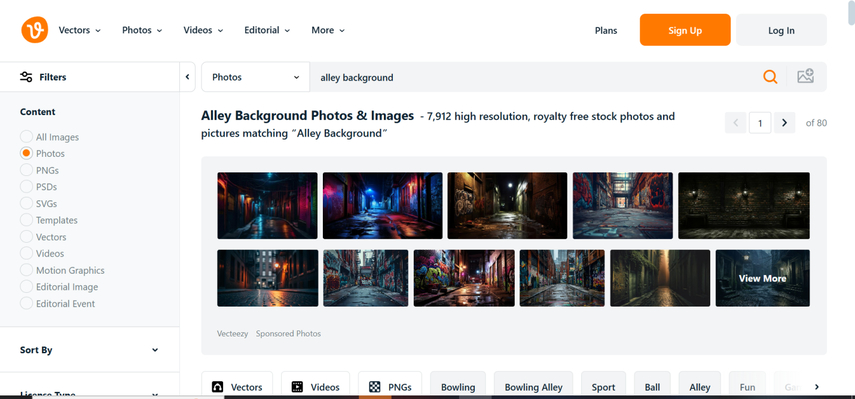Click the page number input box
This screenshot has width=855, height=399.
click(760, 123)
